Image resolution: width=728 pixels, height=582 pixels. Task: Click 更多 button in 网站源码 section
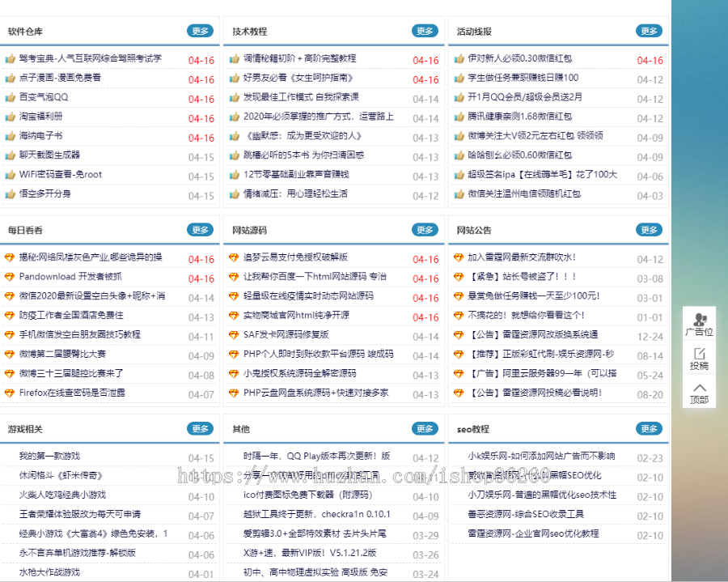click(x=424, y=229)
